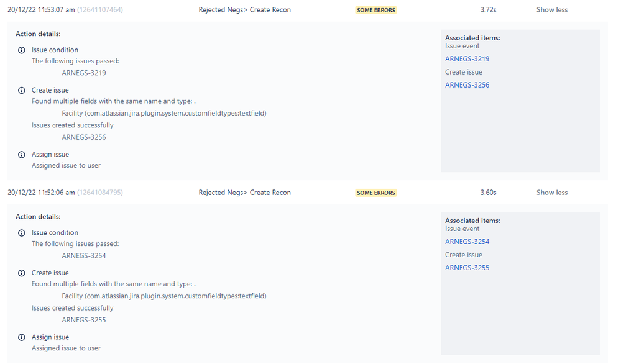The image size is (621, 364).
Task: Click the info icon next to Create issue
Action: 21,89
